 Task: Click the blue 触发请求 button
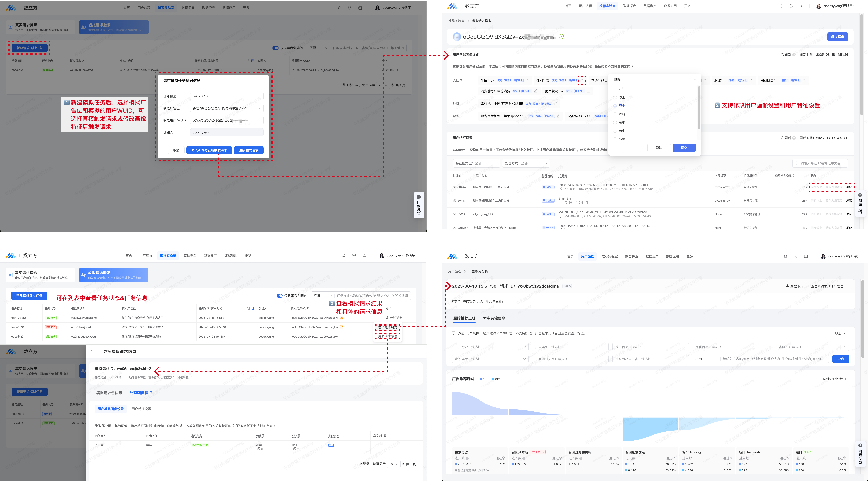837,37
